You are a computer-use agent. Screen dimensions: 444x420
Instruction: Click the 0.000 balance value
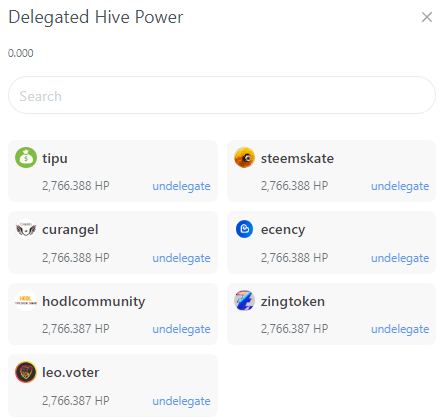[x=21, y=53]
